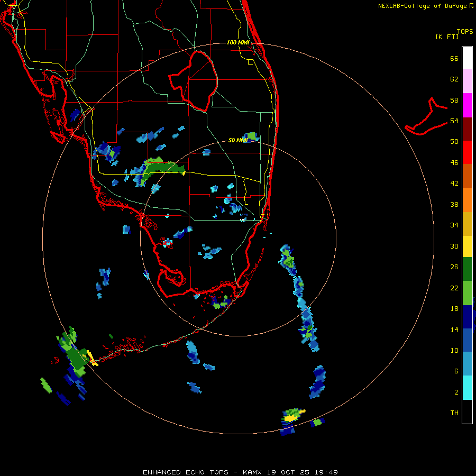The width and height of the screenshot is (476, 476).
Task: Click the 58 legend value
Action: click(454, 100)
